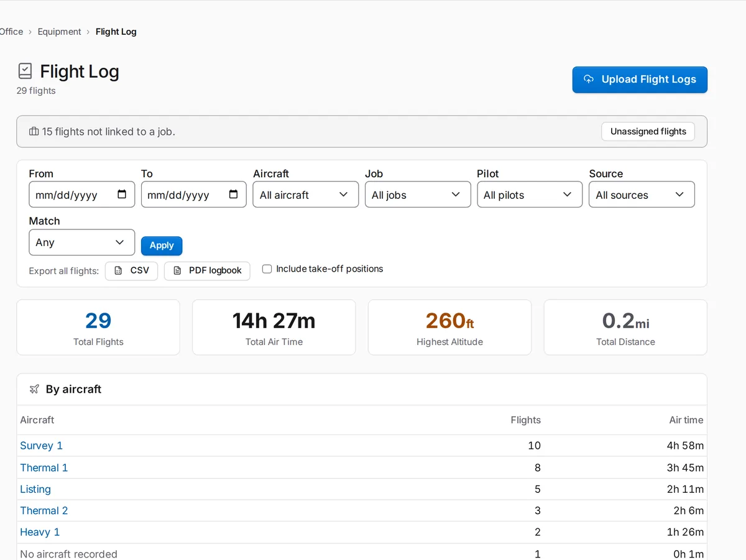This screenshot has width=746, height=560.
Task: Apply the flight filters
Action: pyautogui.click(x=162, y=246)
